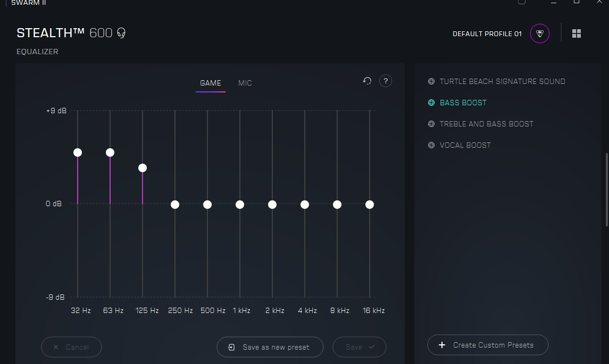Image resolution: width=609 pixels, height=364 pixels.
Task: Click the +9 dB axis label
Action: click(56, 111)
